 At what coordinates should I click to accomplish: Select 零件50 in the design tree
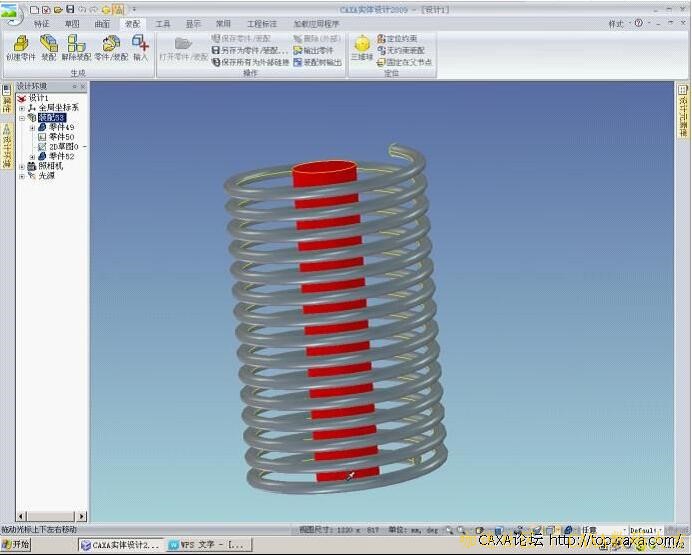(61, 137)
